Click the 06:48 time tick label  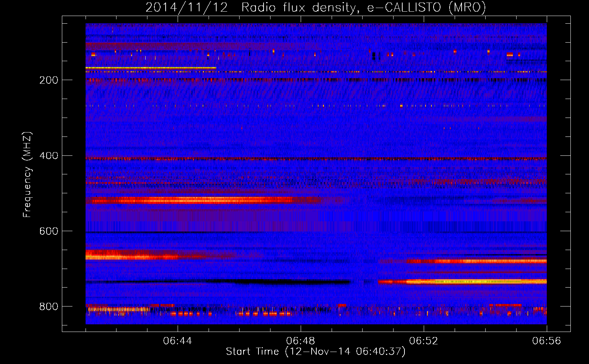301,341
